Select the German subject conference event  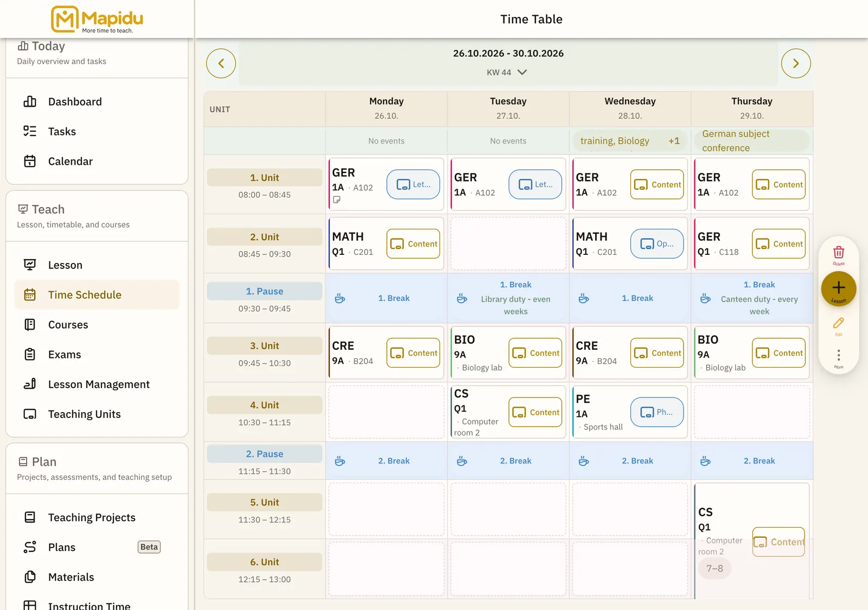pos(752,141)
